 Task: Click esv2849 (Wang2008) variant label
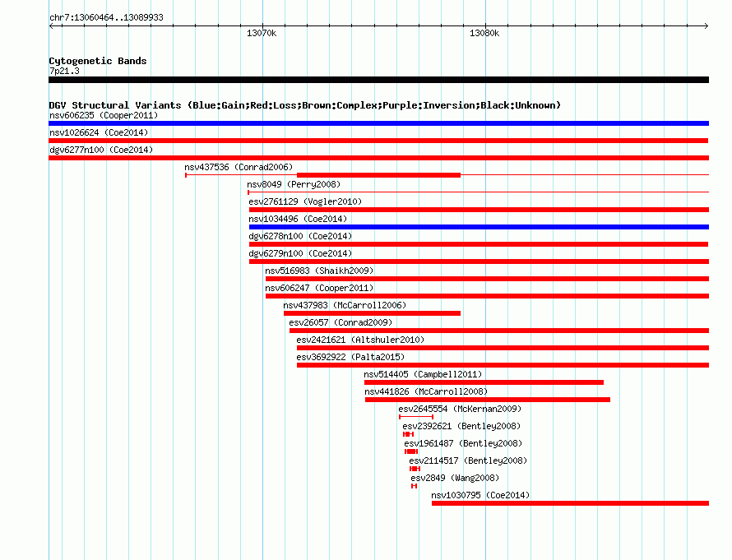tap(455, 478)
